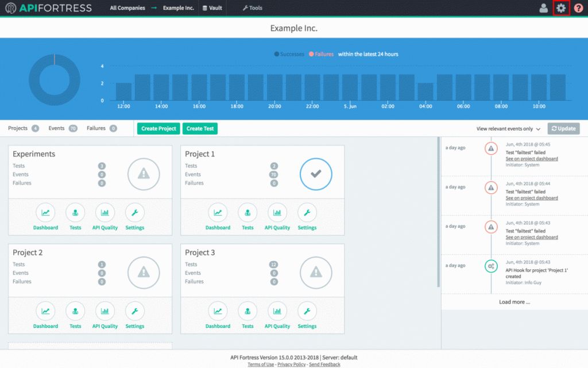This screenshot has height=368, width=588.
Task: Open the Tools menu
Action: [252, 8]
